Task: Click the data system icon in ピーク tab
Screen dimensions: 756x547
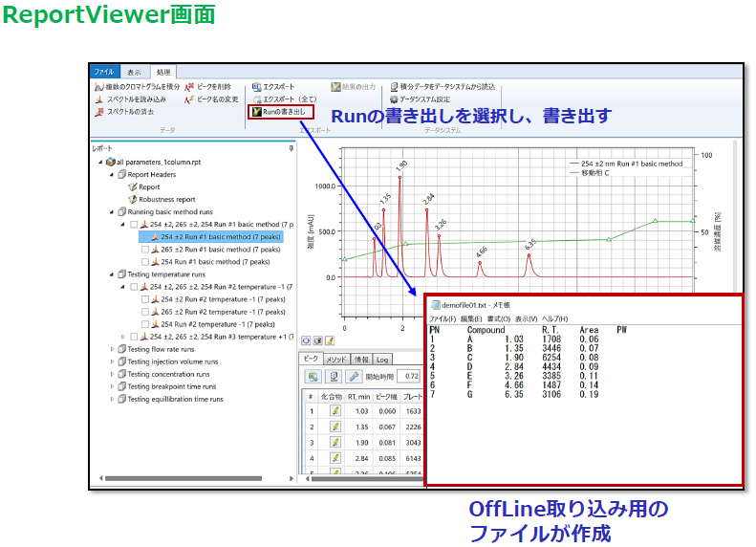Action: pos(334,376)
